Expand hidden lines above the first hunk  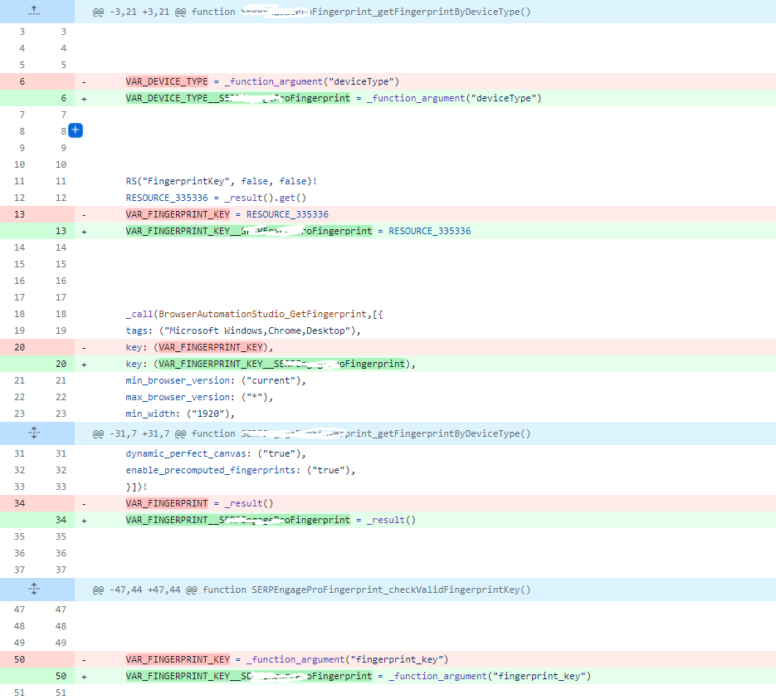tap(34, 12)
